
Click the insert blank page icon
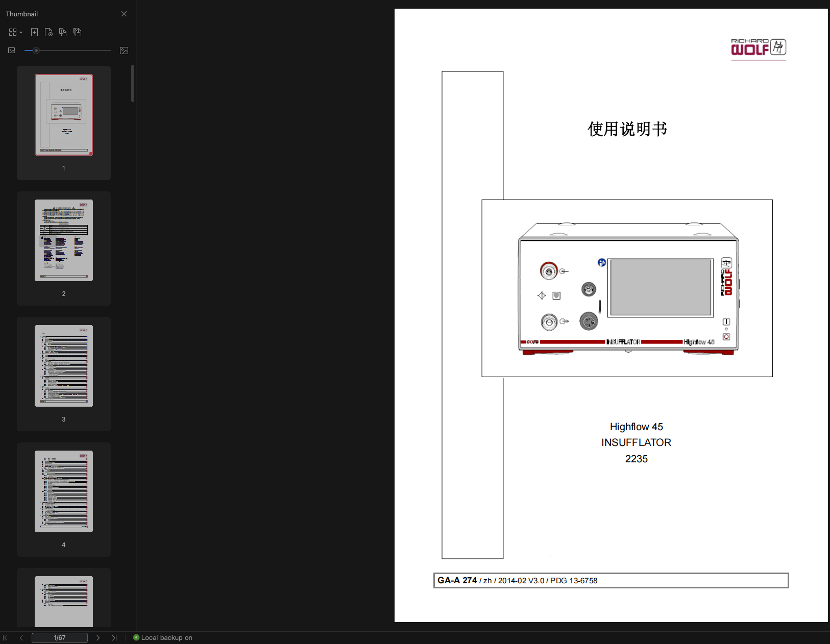(x=34, y=32)
